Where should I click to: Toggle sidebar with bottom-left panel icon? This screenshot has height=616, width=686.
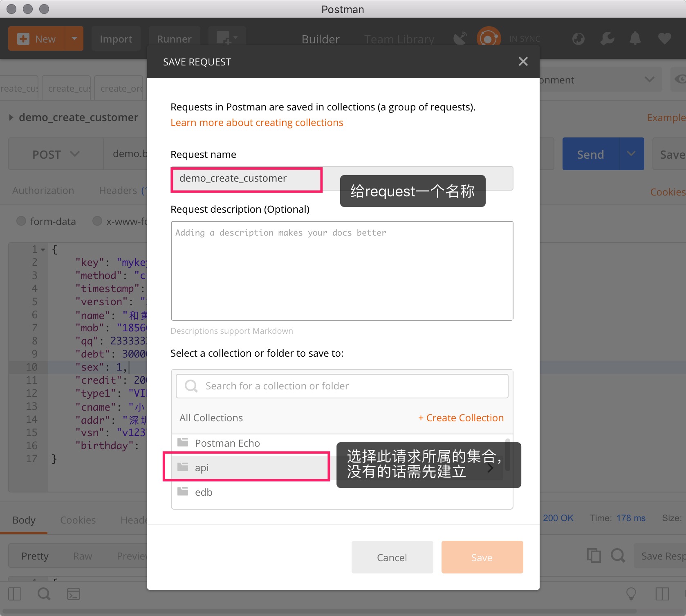tap(15, 594)
